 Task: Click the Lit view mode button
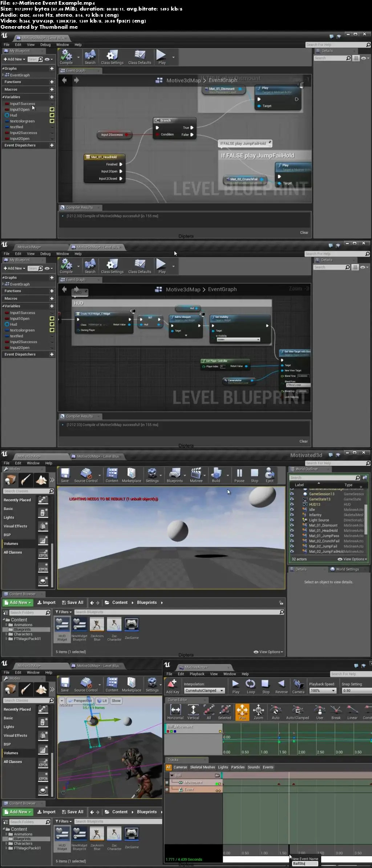[102, 701]
